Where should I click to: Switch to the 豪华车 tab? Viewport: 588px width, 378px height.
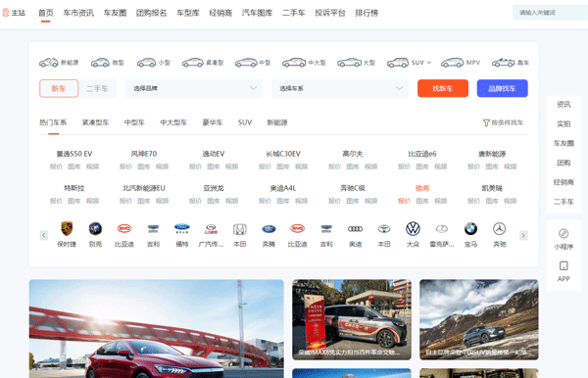pyautogui.click(x=213, y=122)
